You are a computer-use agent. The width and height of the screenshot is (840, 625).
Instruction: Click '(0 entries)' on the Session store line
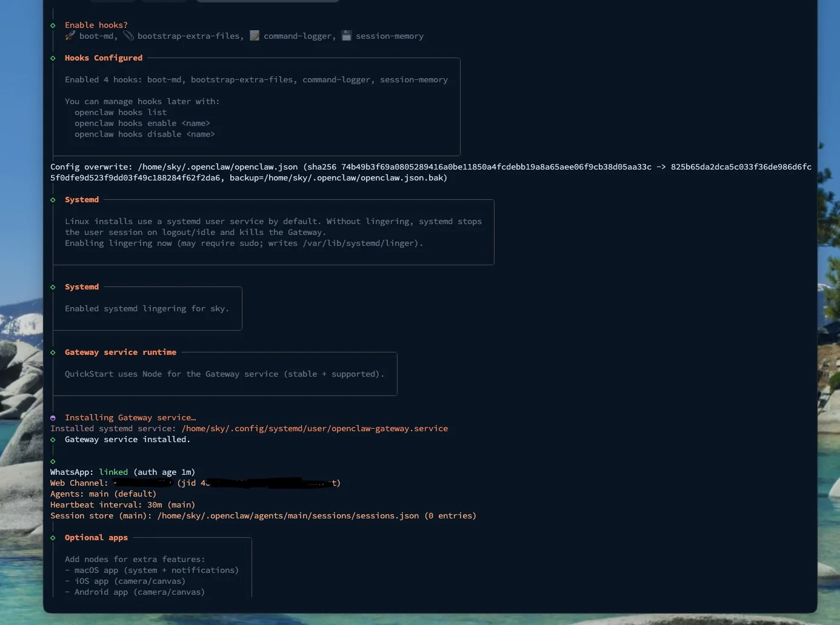450,516
